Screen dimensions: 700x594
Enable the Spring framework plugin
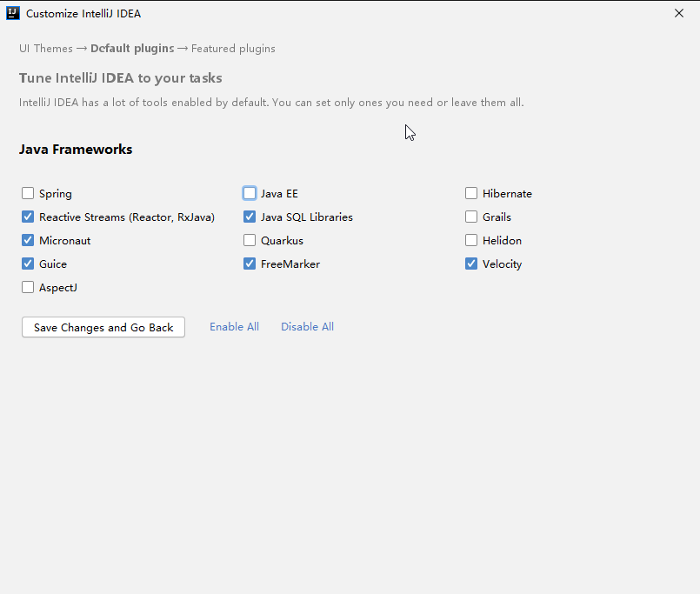point(27,193)
